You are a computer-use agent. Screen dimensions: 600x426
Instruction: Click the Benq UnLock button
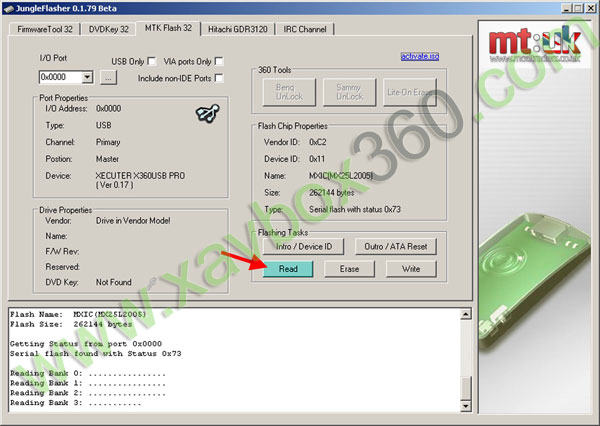pos(289,92)
